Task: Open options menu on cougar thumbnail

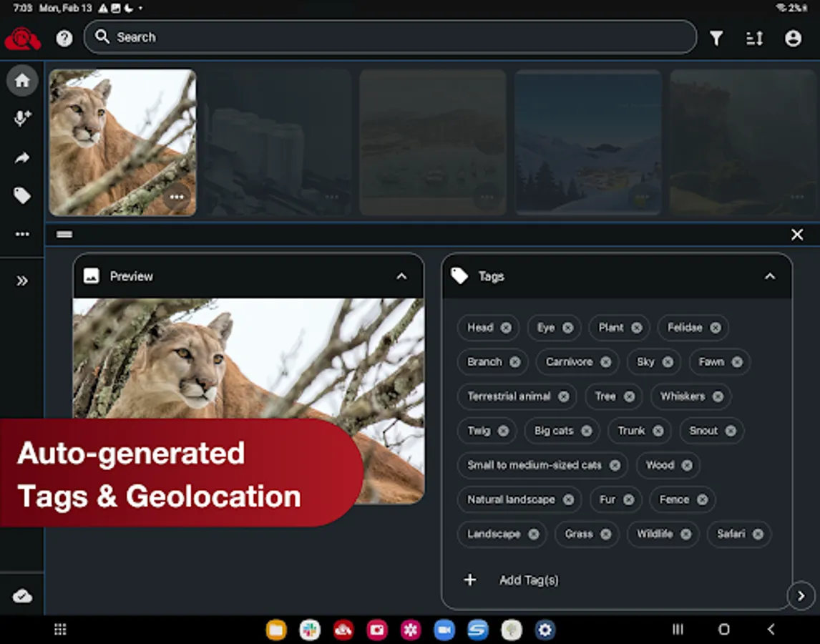Action: coord(177,197)
